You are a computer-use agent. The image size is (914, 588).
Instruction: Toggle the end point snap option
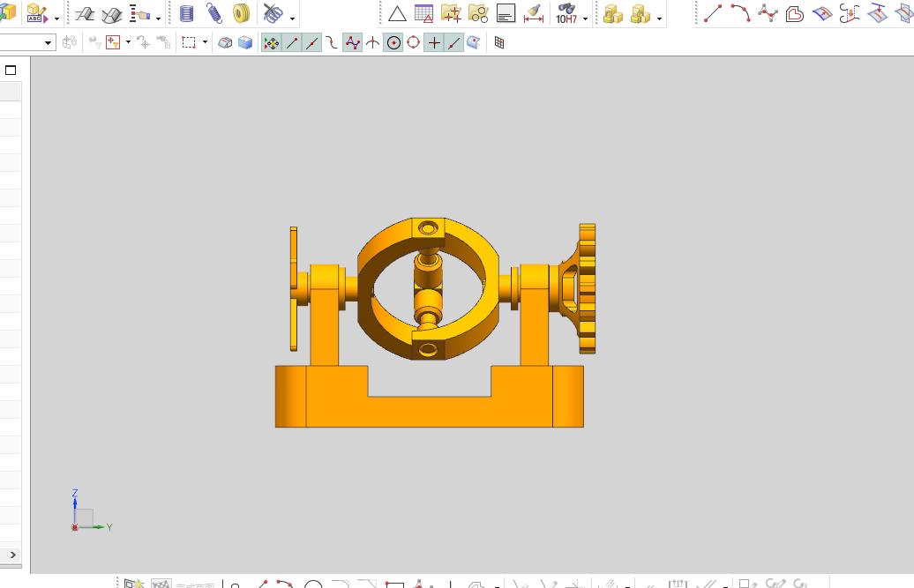292,43
